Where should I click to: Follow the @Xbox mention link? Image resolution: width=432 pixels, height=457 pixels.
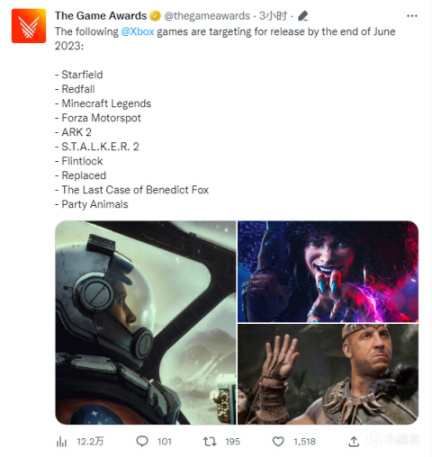point(137,32)
